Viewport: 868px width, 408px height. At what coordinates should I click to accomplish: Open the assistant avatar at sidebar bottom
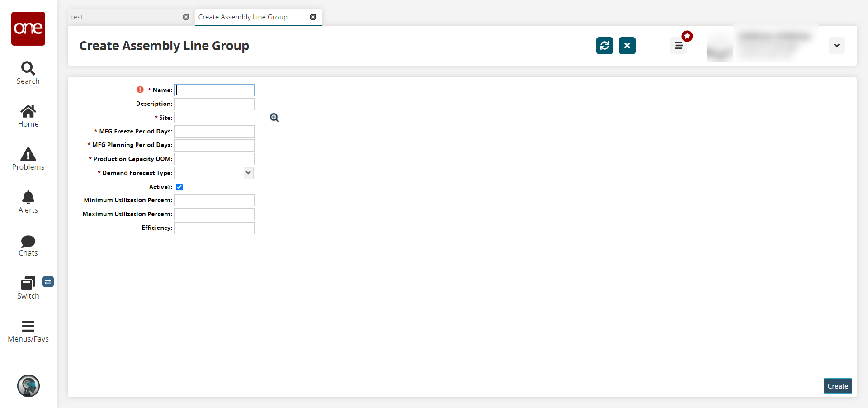(28, 386)
